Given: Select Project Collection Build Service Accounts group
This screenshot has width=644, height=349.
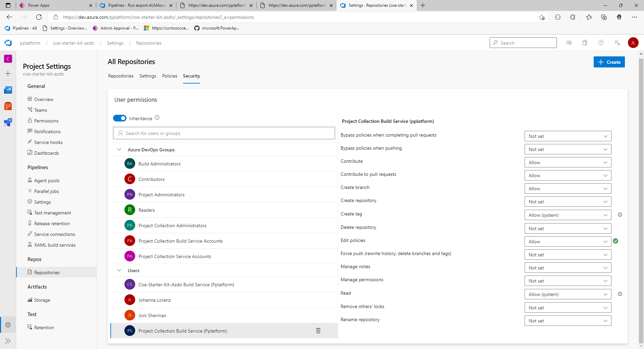Looking at the screenshot, I should [x=224, y=241].
